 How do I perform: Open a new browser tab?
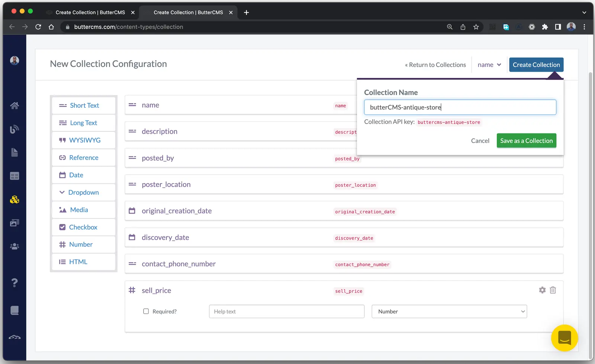coord(246,12)
